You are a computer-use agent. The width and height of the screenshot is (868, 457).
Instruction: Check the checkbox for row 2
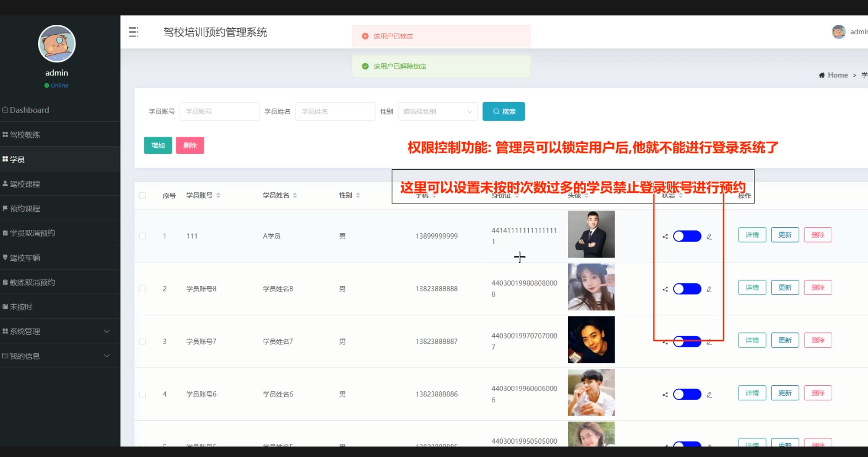[x=143, y=289]
